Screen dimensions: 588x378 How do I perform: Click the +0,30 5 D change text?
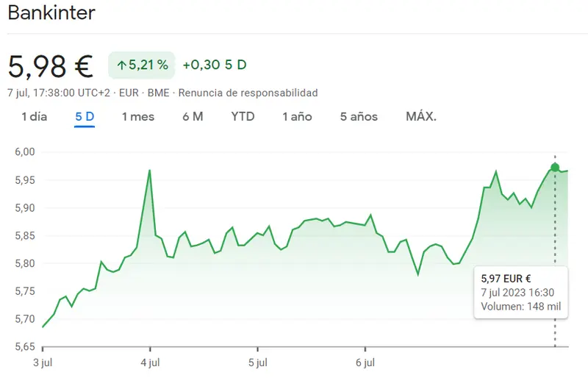(215, 65)
